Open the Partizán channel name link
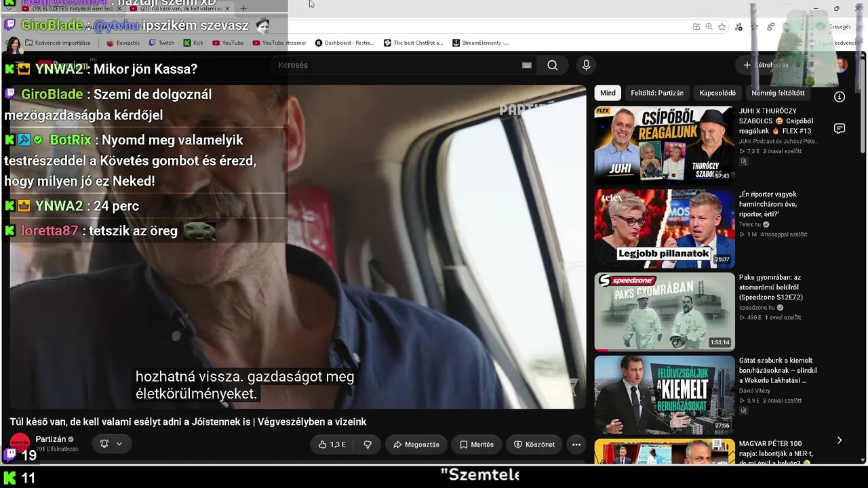This screenshot has width=868, height=488. coord(50,439)
